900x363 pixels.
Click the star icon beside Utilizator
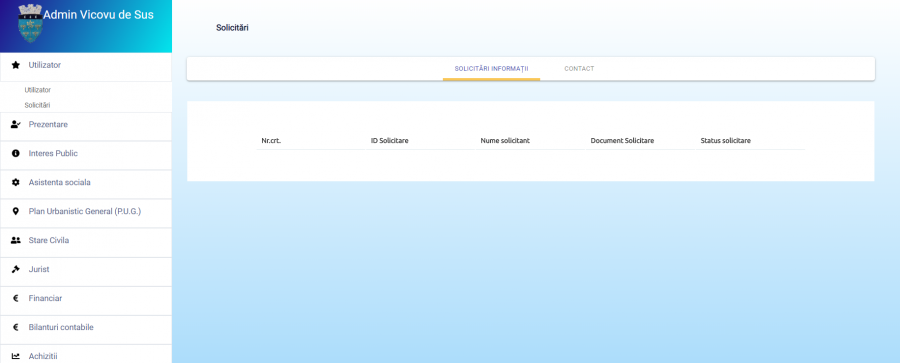click(15, 65)
